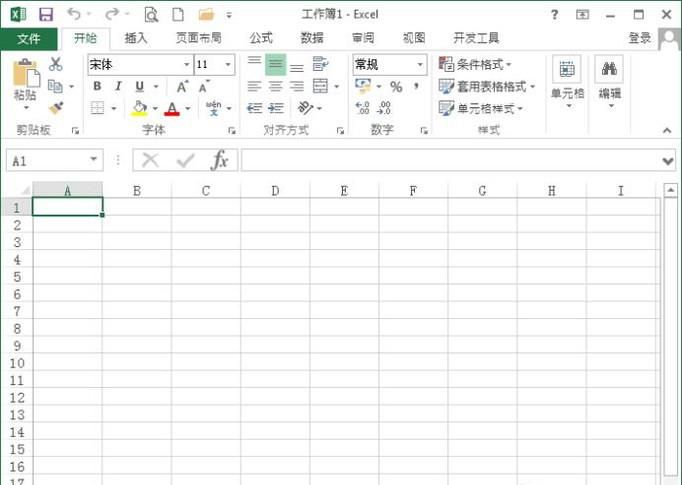Open the 编辑 editing group button

click(609, 82)
